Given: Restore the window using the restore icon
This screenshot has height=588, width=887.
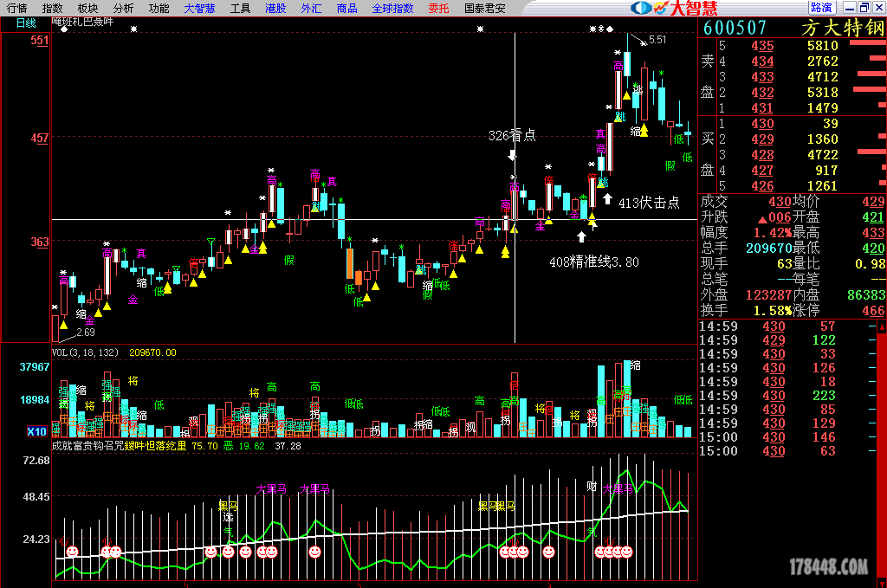Looking at the screenshot, I should (864, 7).
